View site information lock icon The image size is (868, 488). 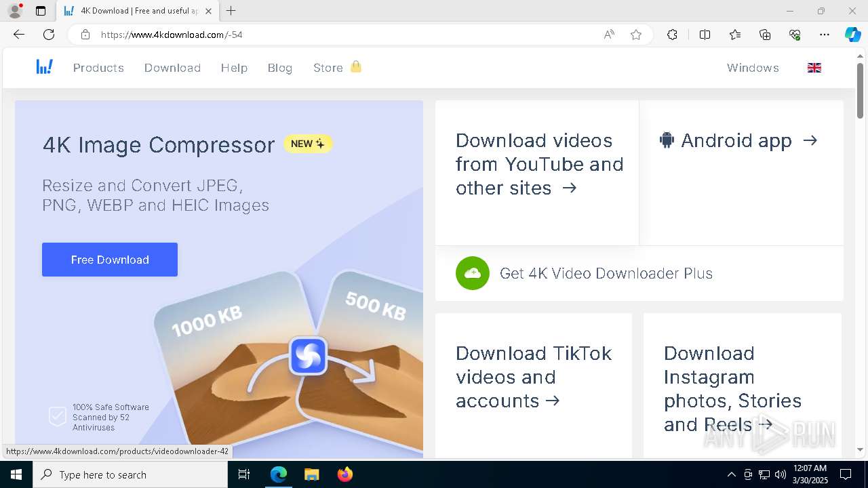click(85, 35)
